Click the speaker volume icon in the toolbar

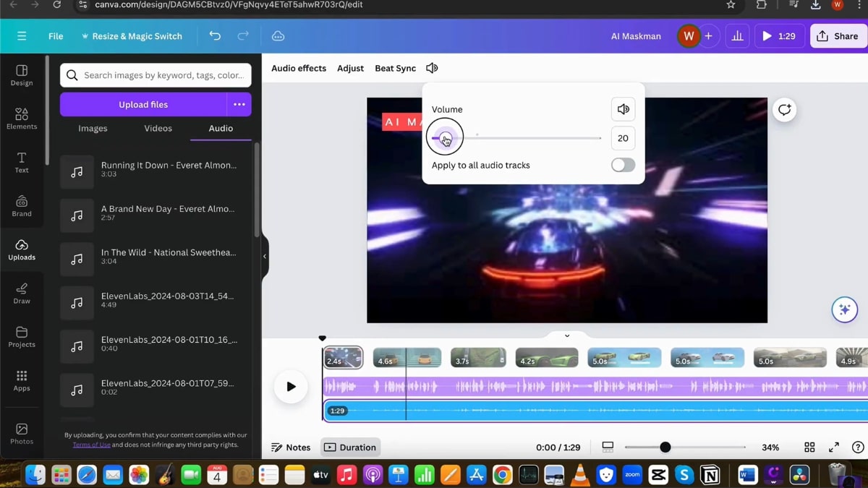pyautogui.click(x=432, y=67)
